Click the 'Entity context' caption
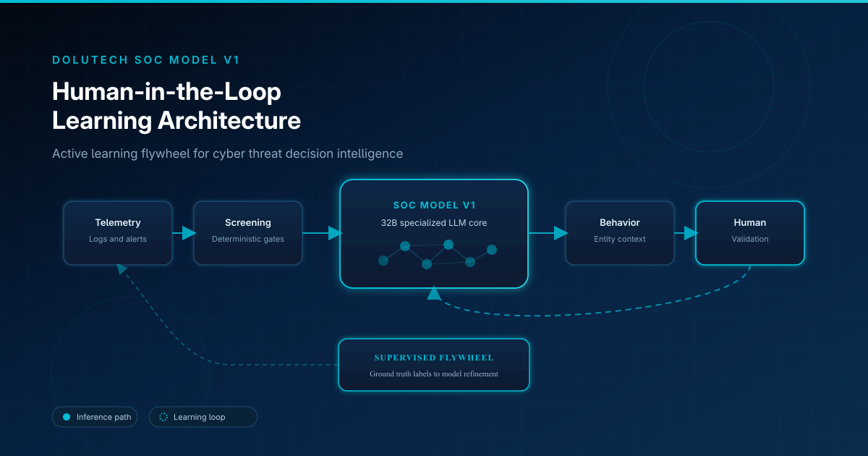 (620, 239)
